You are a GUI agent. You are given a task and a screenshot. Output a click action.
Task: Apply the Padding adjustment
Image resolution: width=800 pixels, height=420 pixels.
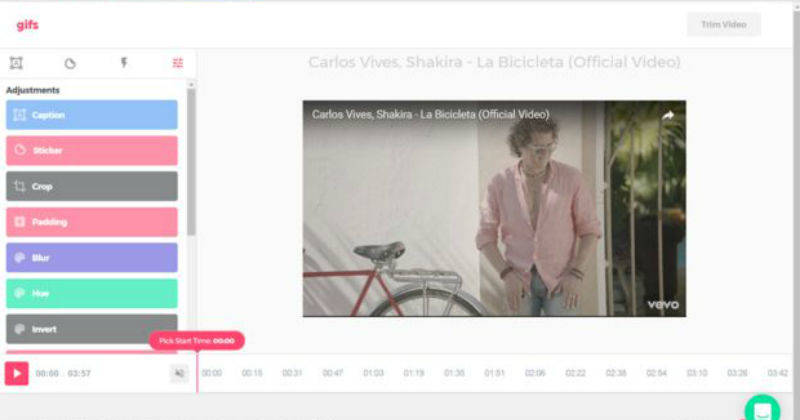pyautogui.click(x=92, y=222)
